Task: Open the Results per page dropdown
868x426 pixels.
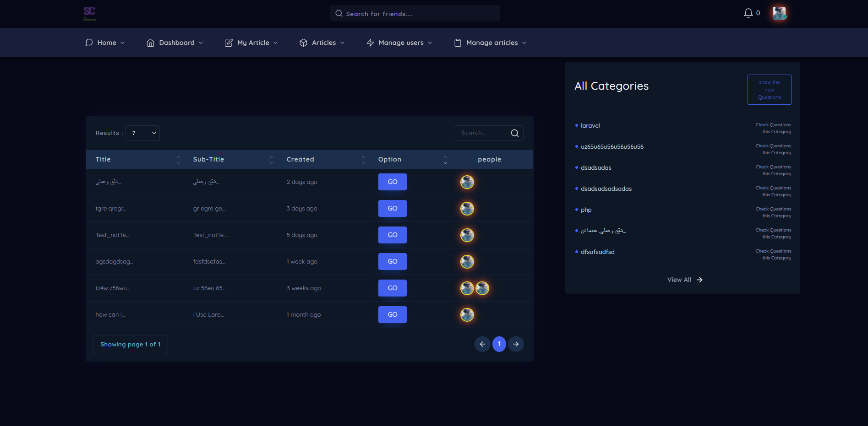Action: coord(142,133)
